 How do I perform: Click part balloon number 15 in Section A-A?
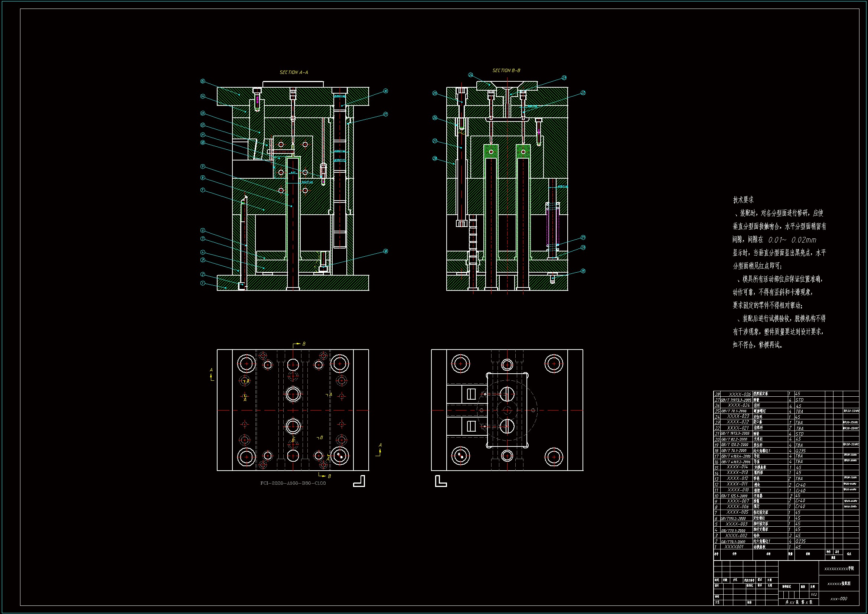pyautogui.click(x=203, y=81)
